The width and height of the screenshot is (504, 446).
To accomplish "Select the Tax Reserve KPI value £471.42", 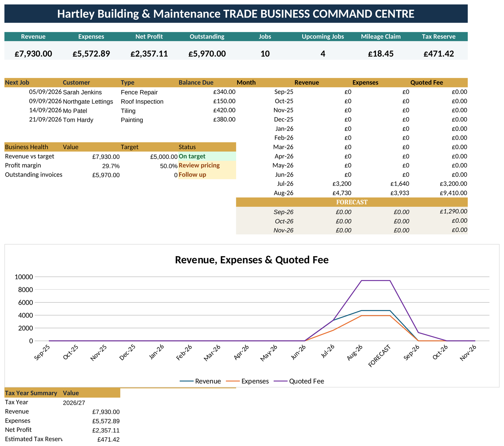I will [x=439, y=54].
